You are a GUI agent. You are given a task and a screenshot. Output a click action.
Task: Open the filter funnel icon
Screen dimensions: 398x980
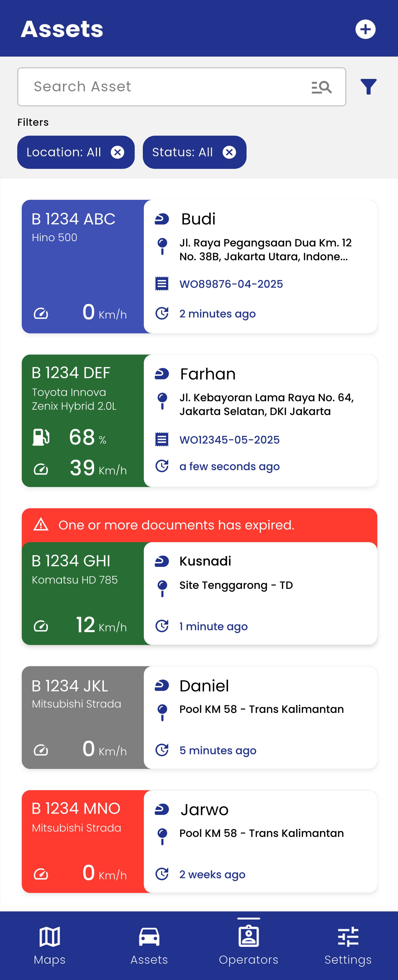[368, 87]
